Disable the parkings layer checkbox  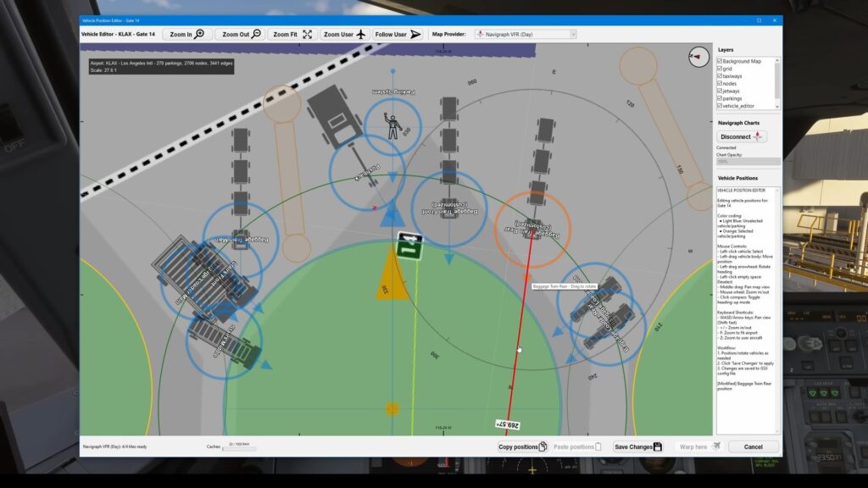(x=720, y=98)
